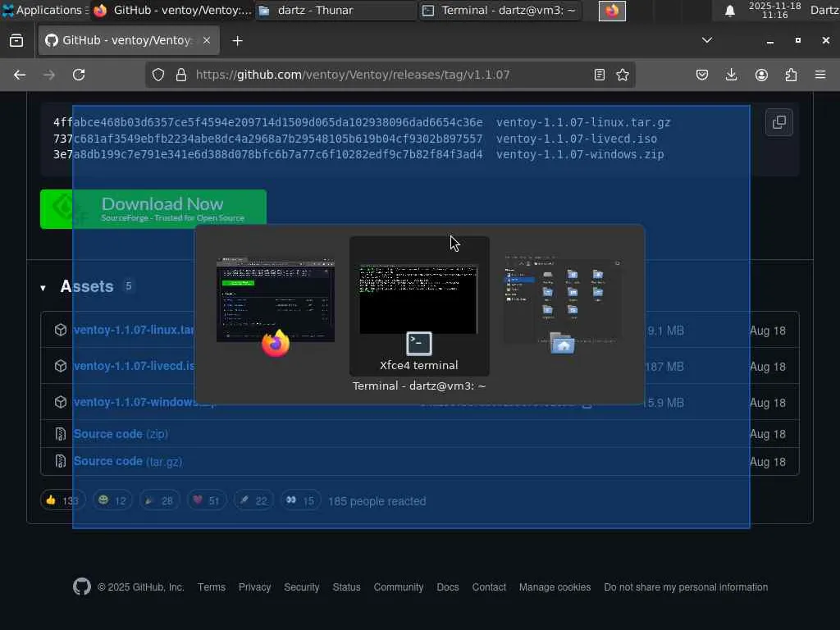Open a new browser tab
Image resolution: width=840 pixels, height=630 pixels.
[x=237, y=41]
